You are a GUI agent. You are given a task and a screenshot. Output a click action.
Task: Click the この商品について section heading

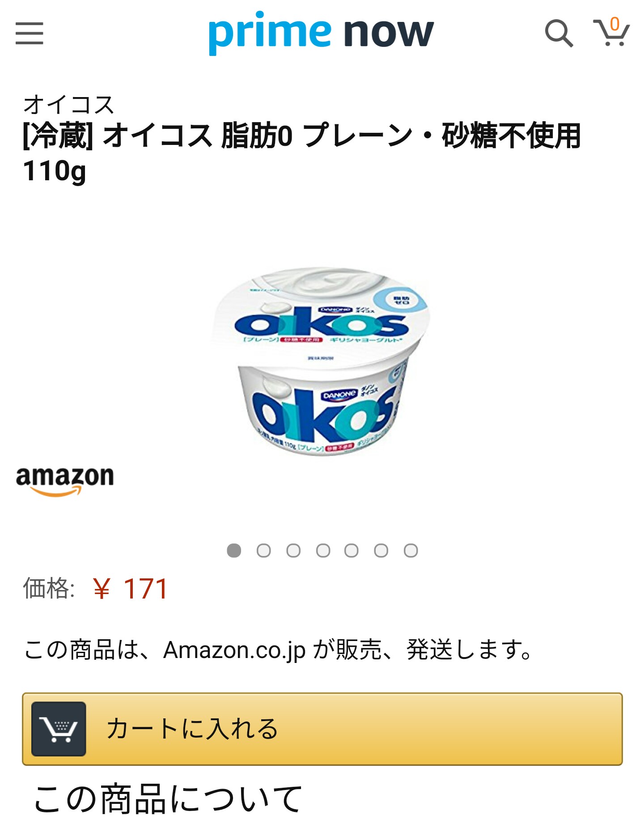click(168, 798)
